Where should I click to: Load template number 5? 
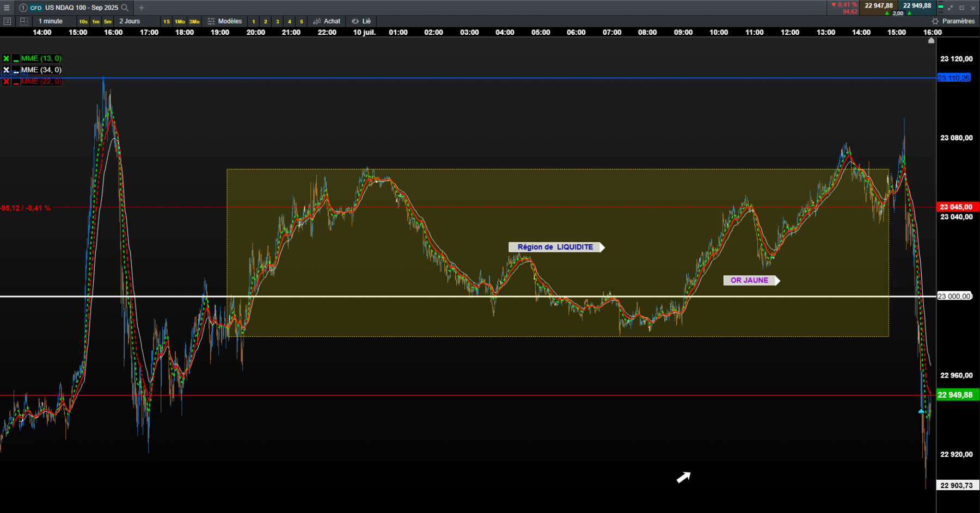[302, 22]
